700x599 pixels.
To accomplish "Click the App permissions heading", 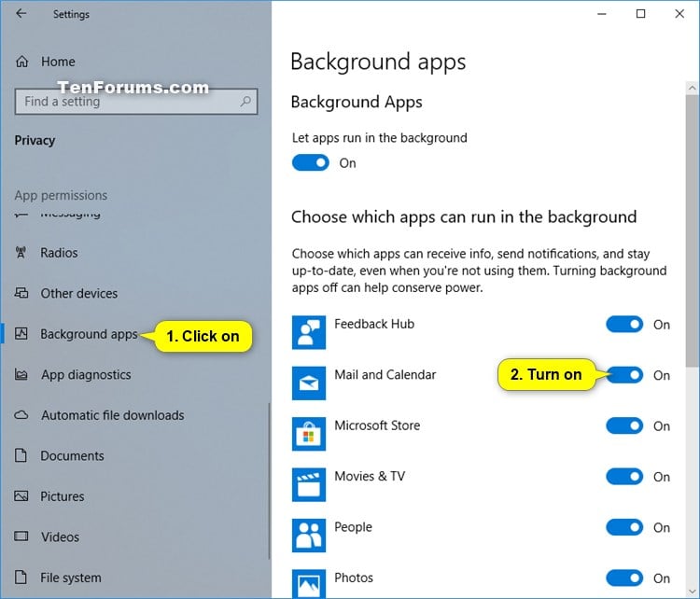I will point(61,196).
